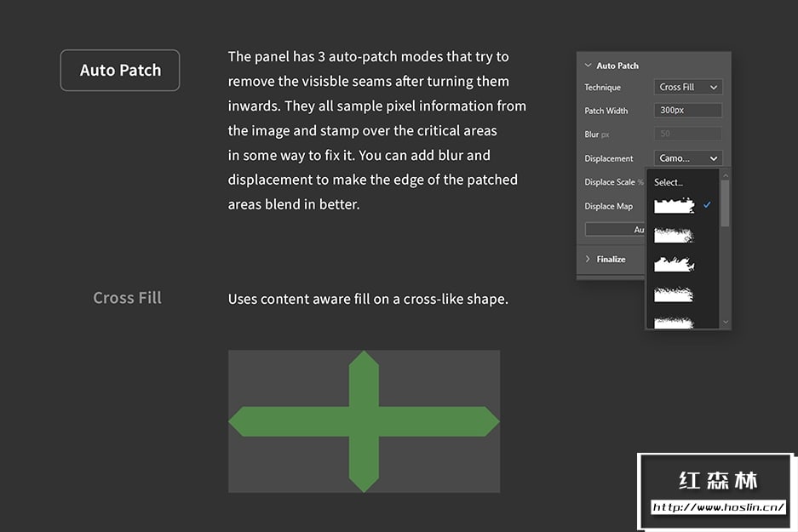Click the partially hidden Au... patch button

pos(615,229)
